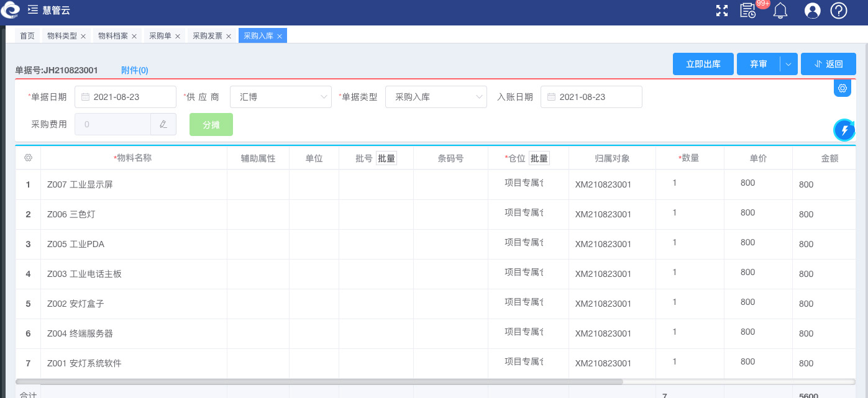Screen dimensions: 868x398
Task: Enter fullscreen mode via expand icon
Action: tap(722, 10)
